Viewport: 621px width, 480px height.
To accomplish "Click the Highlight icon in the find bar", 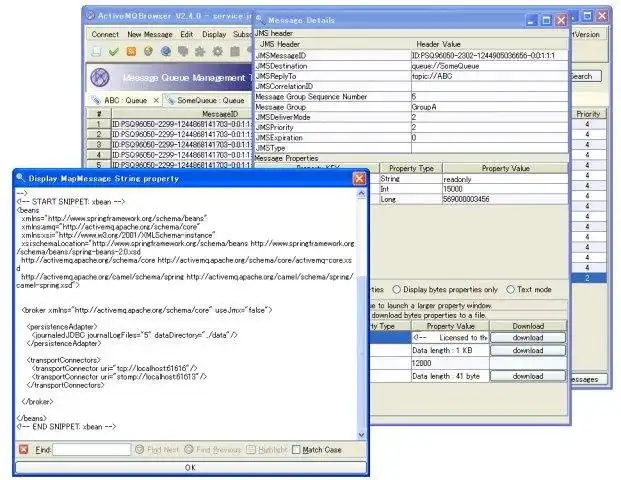I will tap(251, 449).
